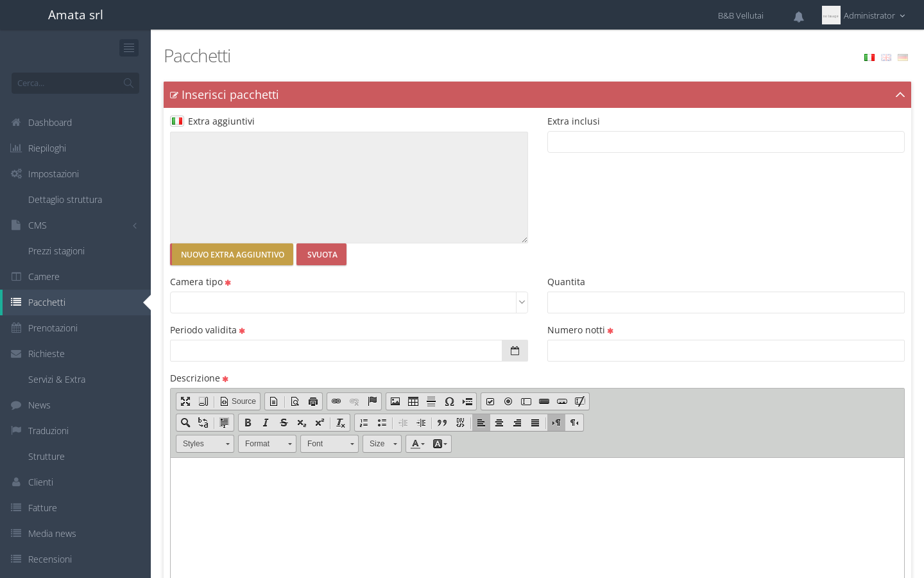Insert a numbered list

364,423
